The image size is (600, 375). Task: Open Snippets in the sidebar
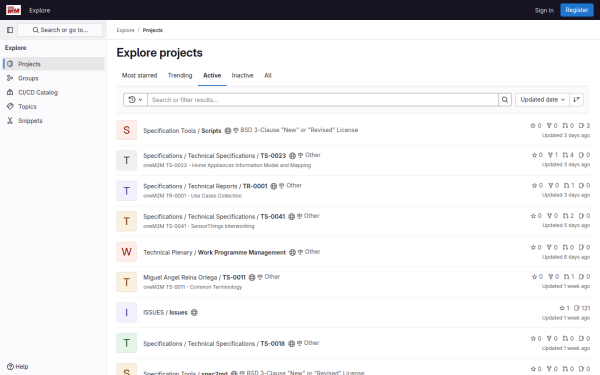[54, 121]
